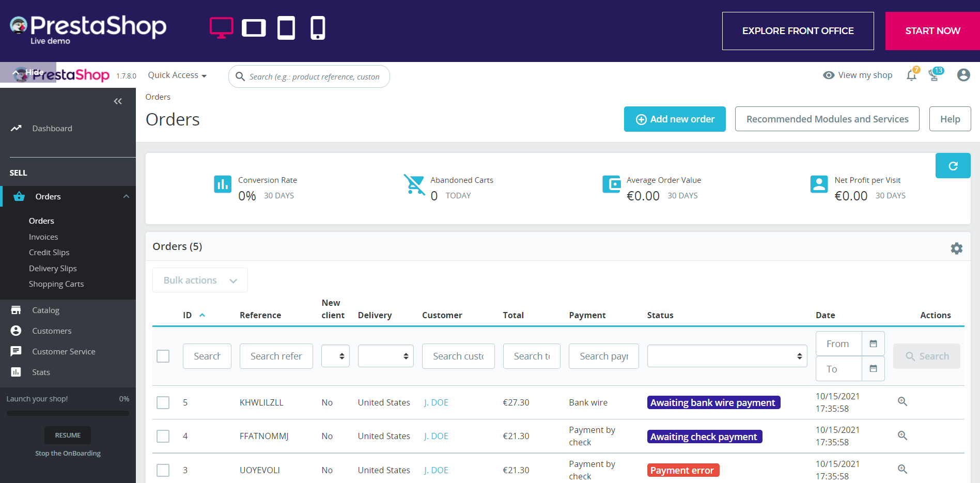Open Invoices submenu item
980x483 pixels.
tap(43, 237)
